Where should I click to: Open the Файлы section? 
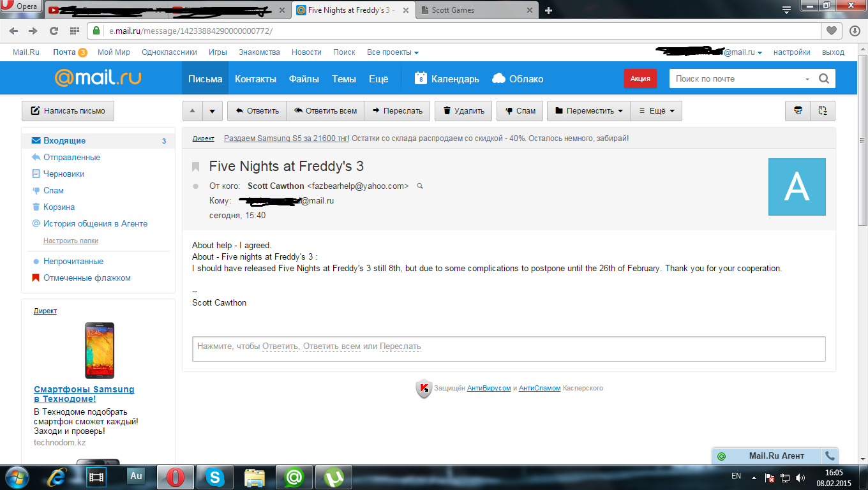pos(304,78)
